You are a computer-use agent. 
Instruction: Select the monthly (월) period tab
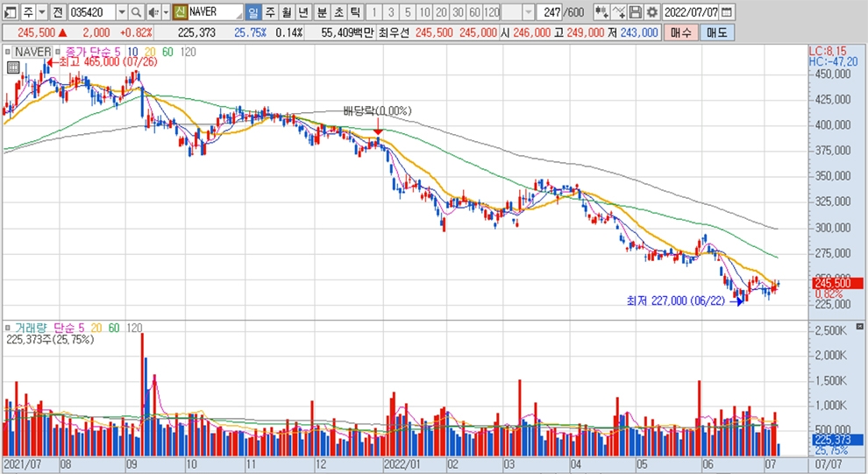[x=286, y=12]
